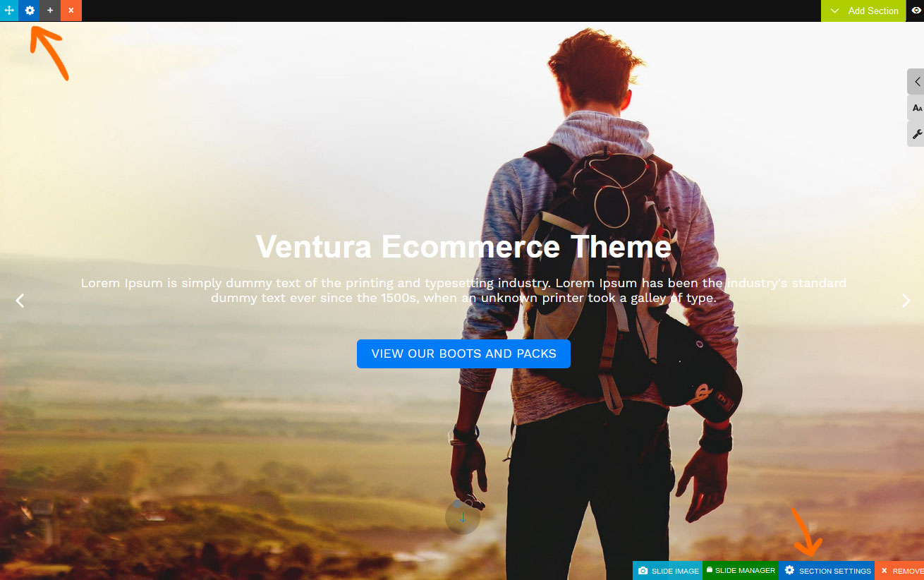Select the Ventura Ecommerce Theme heading

pyautogui.click(x=463, y=247)
